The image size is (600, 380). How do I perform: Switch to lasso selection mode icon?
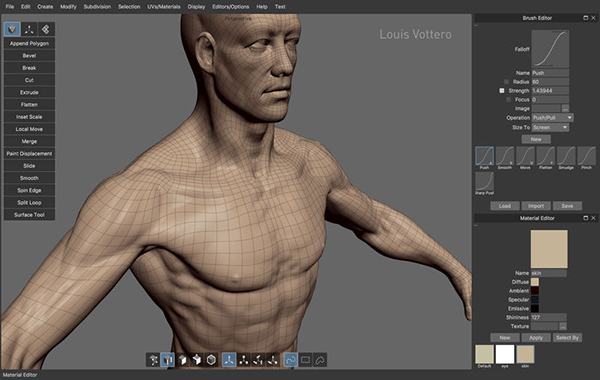click(x=320, y=360)
